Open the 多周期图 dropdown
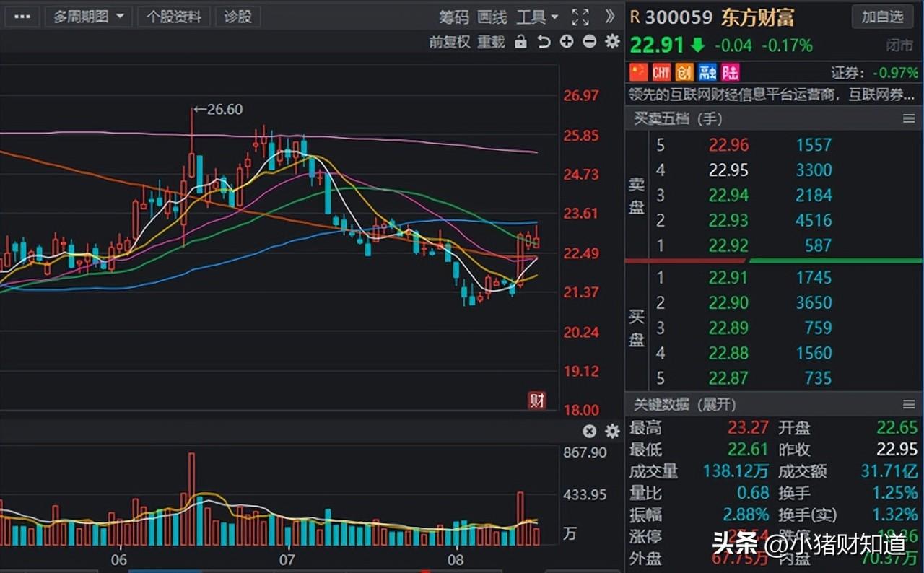924x573 pixels. [x=88, y=16]
